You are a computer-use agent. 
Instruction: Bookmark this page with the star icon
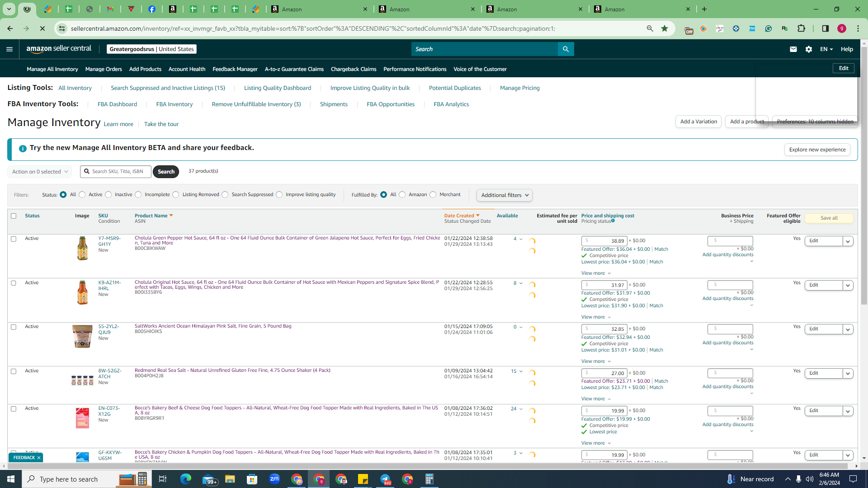[665, 28]
